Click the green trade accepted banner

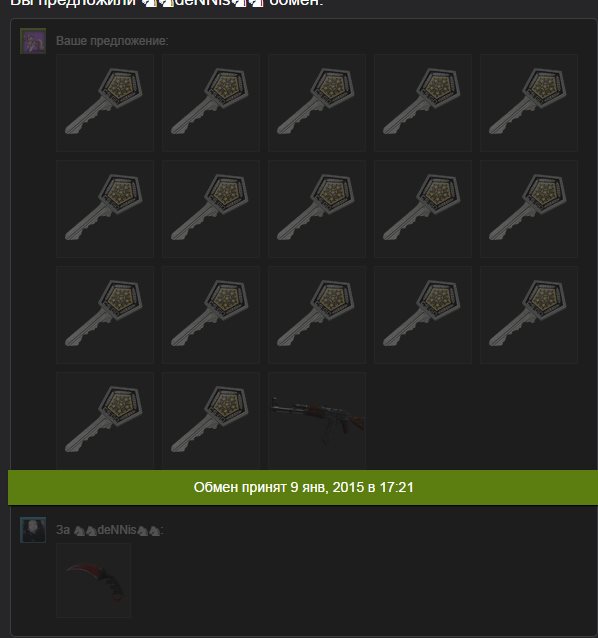[x=303, y=487]
